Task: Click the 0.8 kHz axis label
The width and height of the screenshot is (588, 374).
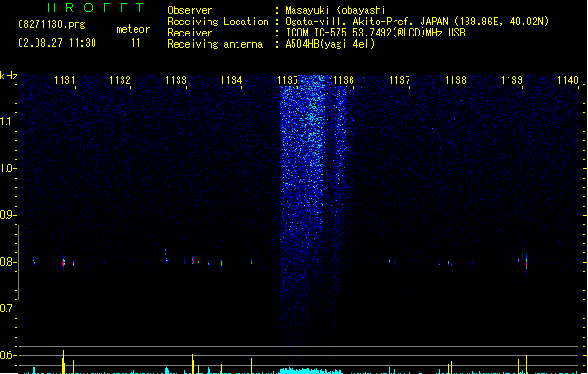Action: pyautogui.click(x=7, y=262)
